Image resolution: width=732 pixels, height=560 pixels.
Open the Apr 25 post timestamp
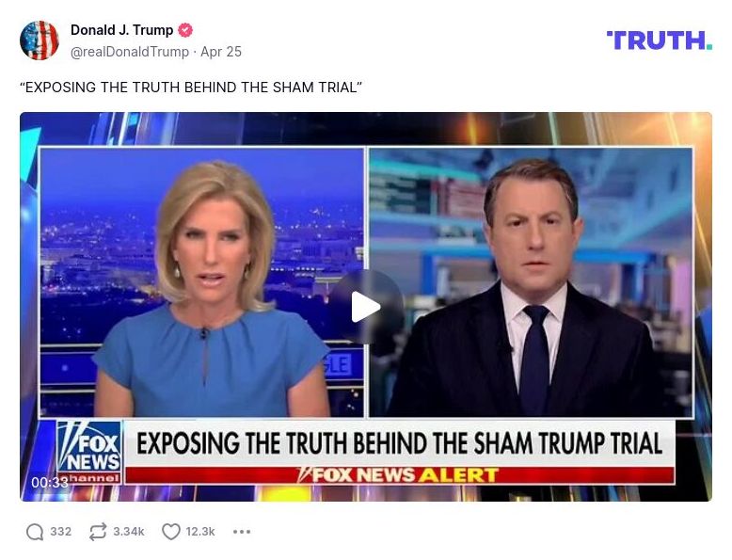pos(221,52)
